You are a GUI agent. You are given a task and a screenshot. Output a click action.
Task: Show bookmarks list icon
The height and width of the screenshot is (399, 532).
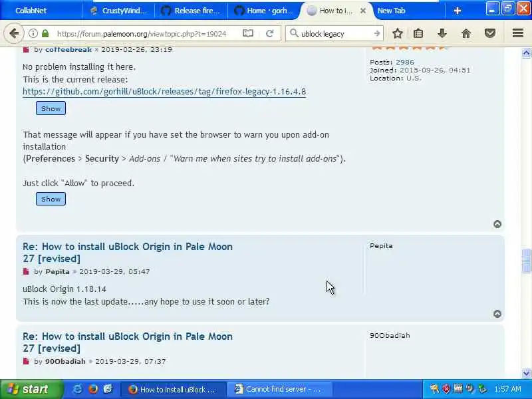point(418,33)
